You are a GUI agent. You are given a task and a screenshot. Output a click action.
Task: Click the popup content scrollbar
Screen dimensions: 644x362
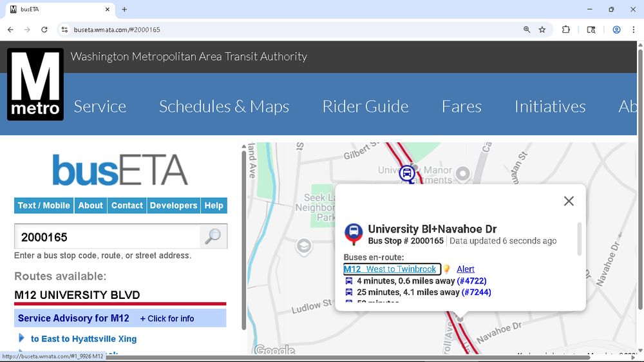coord(580,239)
